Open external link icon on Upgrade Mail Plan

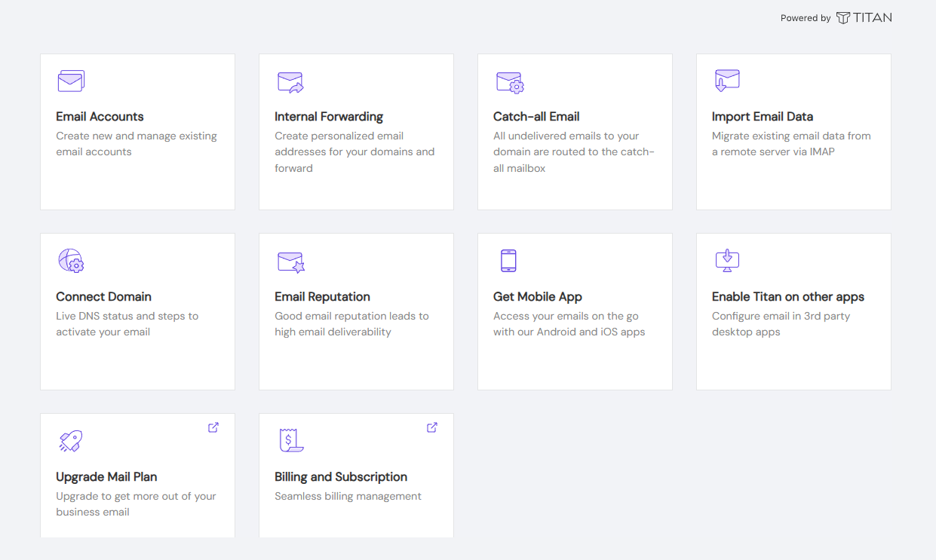(213, 427)
